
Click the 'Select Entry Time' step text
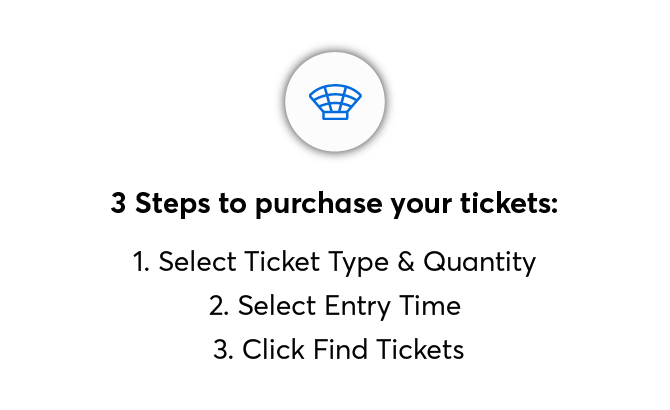[x=335, y=306]
